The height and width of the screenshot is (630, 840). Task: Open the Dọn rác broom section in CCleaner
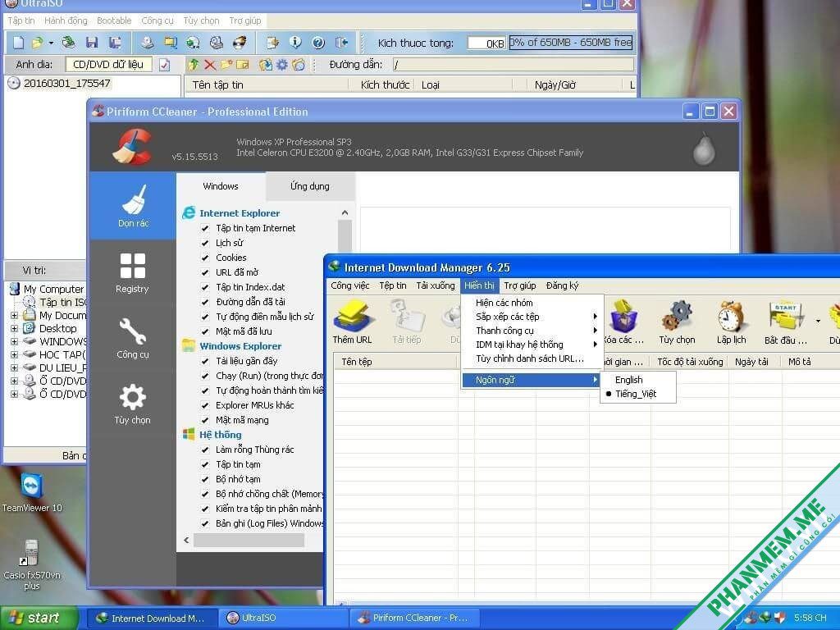point(133,206)
